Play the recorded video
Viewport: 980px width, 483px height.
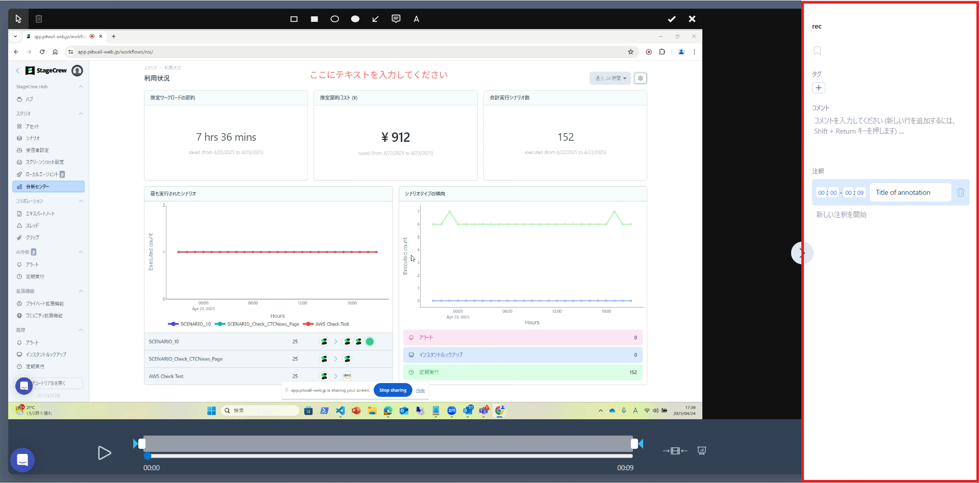pos(104,453)
